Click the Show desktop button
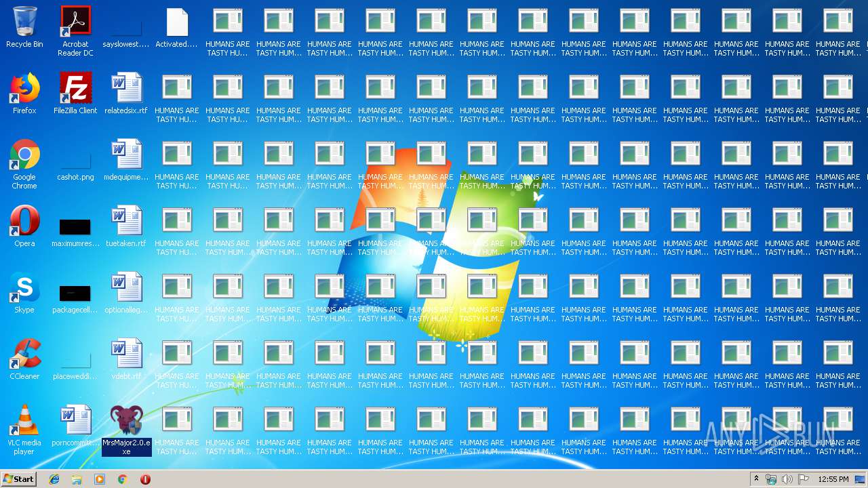Screen dimensions: 868x488 pyautogui.click(x=861, y=479)
